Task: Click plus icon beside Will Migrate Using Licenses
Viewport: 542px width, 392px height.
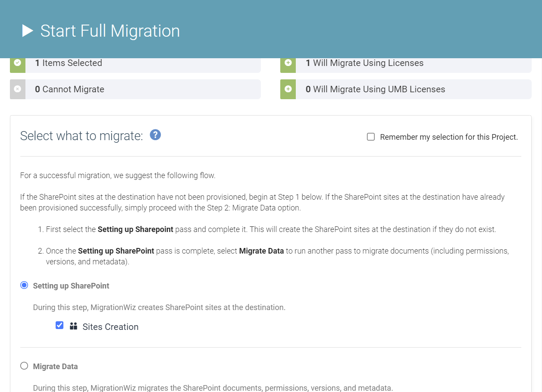Action: [x=288, y=63]
